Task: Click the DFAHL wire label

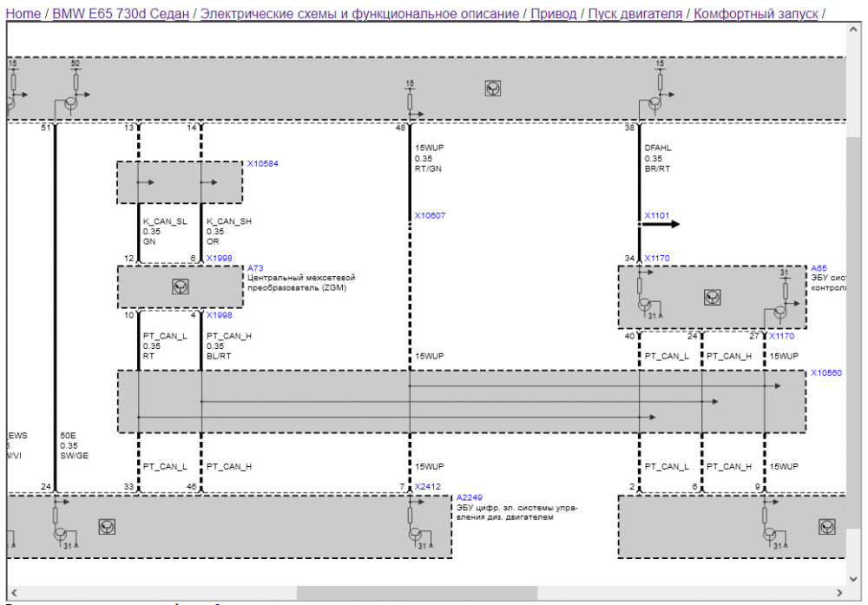Action: point(658,148)
